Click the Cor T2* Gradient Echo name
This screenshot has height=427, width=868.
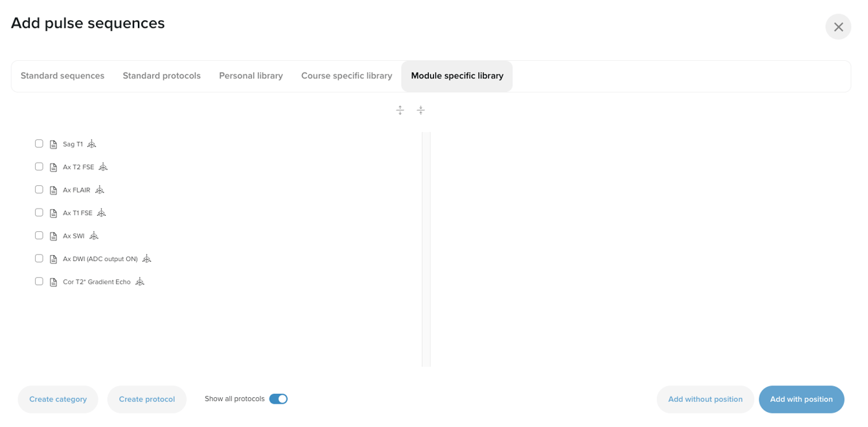97,282
